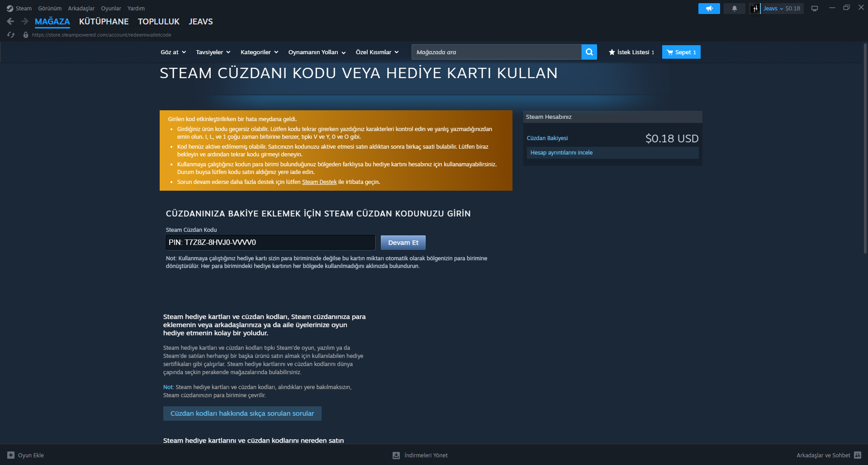Reload the page with the refresh icon
The height and width of the screenshot is (465, 868).
coord(11,35)
